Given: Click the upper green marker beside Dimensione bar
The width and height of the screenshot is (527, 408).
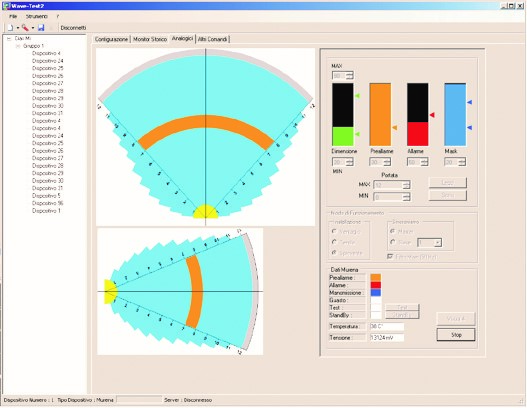Looking at the screenshot, I should 357,96.
